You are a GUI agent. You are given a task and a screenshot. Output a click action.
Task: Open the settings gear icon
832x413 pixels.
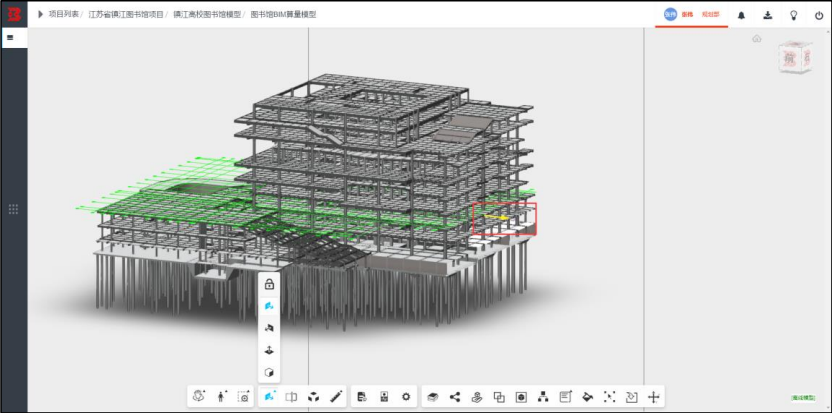click(406, 396)
